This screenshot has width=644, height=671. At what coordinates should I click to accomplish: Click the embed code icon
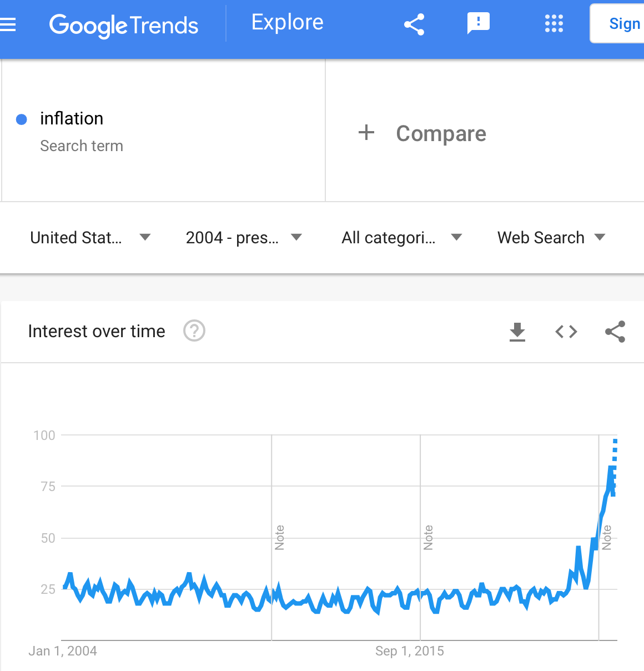[566, 332]
